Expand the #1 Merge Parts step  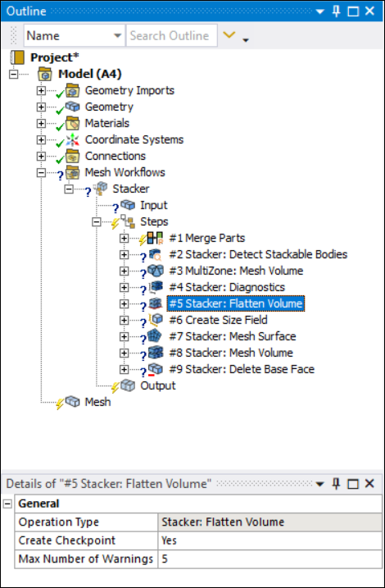pyautogui.click(x=124, y=238)
